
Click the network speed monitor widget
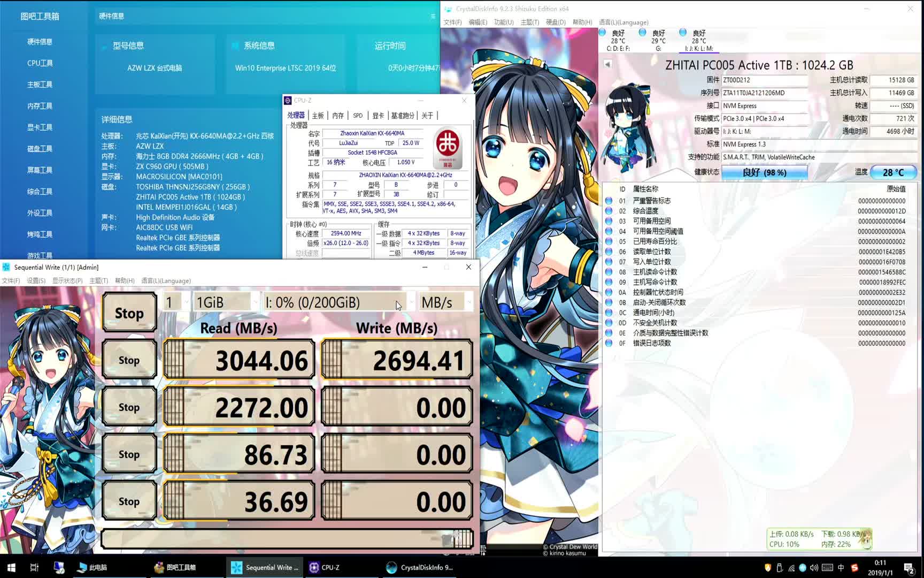(x=819, y=539)
